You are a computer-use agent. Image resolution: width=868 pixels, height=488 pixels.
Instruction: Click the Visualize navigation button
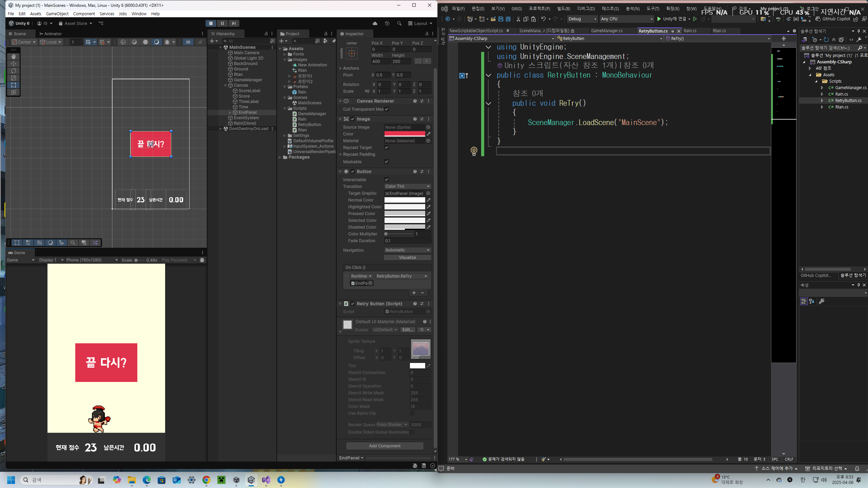point(408,258)
